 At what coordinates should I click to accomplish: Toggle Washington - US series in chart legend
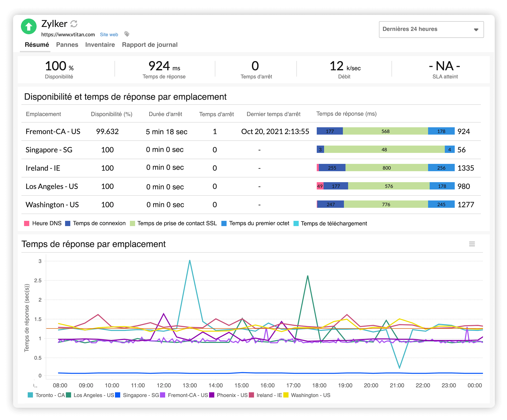coord(307,395)
